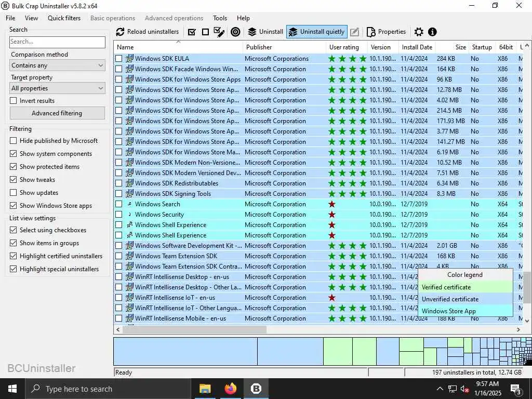Sort by Install Date column
The image size is (532, 399).
tap(417, 47)
